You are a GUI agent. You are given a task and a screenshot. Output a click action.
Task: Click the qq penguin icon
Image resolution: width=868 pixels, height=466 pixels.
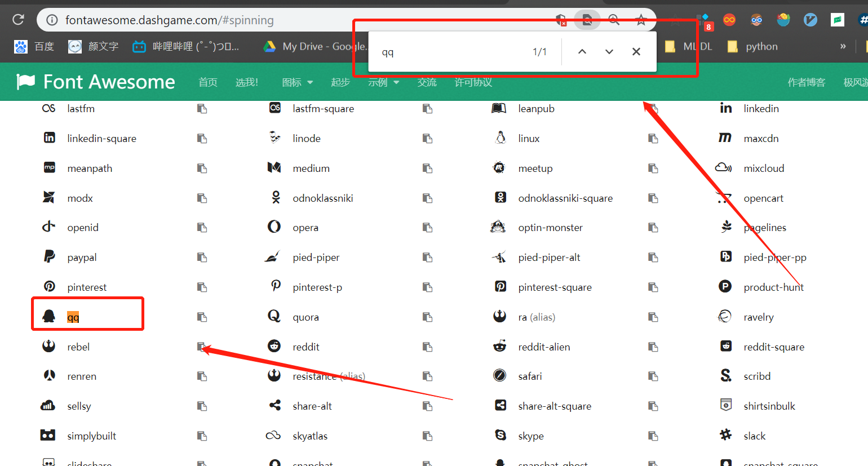[x=49, y=316]
